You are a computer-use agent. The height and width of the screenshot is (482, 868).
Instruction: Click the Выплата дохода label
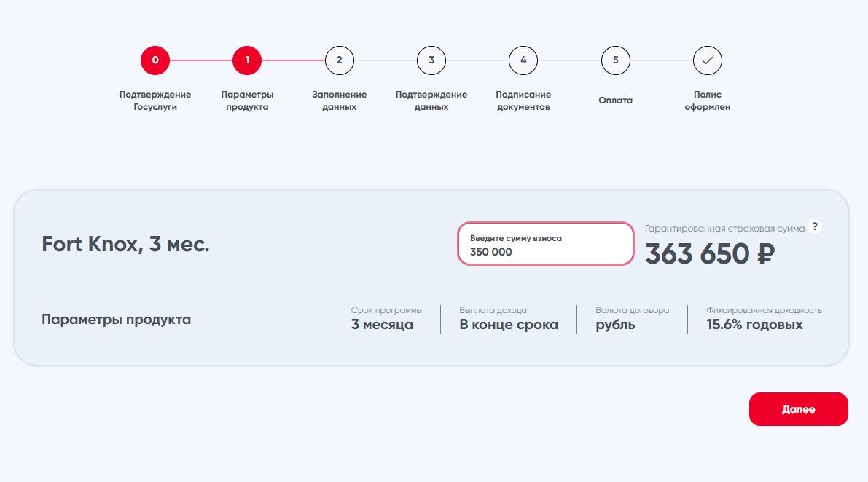pos(493,310)
